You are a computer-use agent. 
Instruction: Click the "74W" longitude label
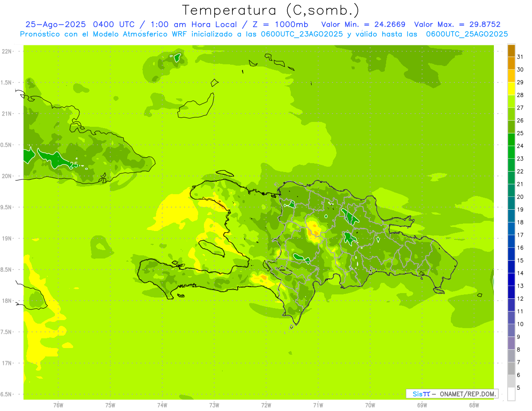click(162, 405)
